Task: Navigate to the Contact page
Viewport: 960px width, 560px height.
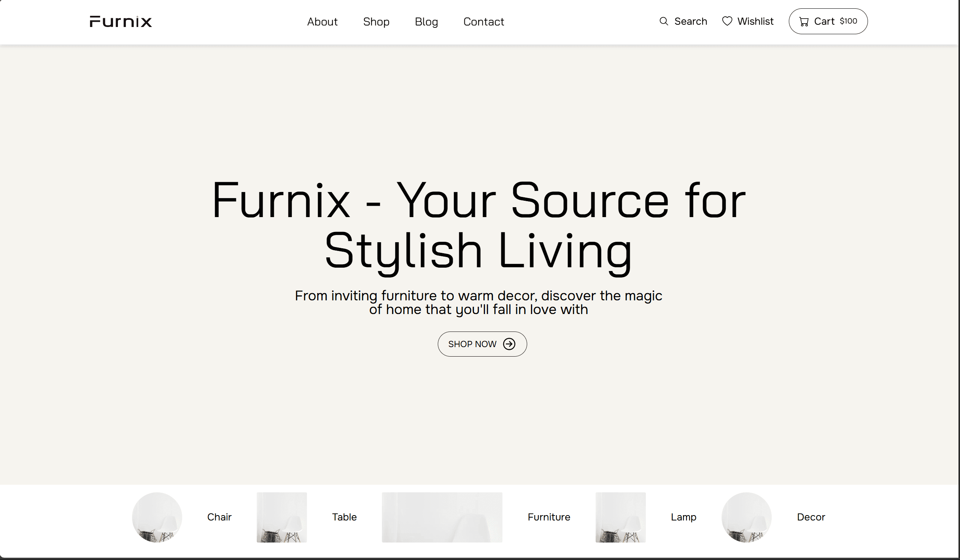Action: click(483, 22)
